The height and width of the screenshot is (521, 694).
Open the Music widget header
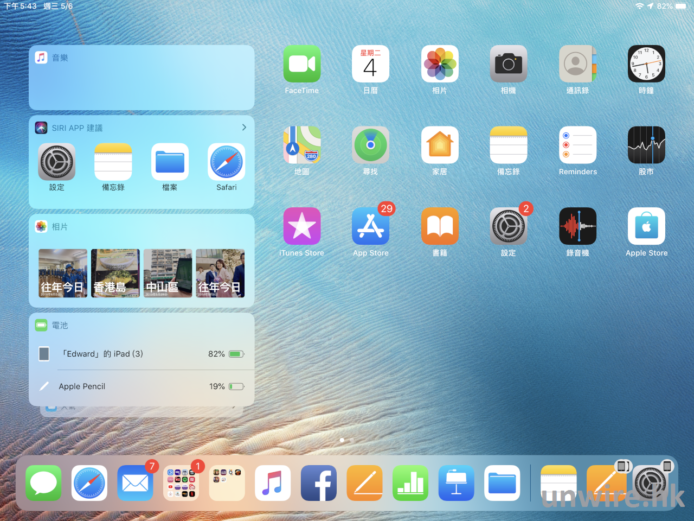pyautogui.click(x=140, y=58)
